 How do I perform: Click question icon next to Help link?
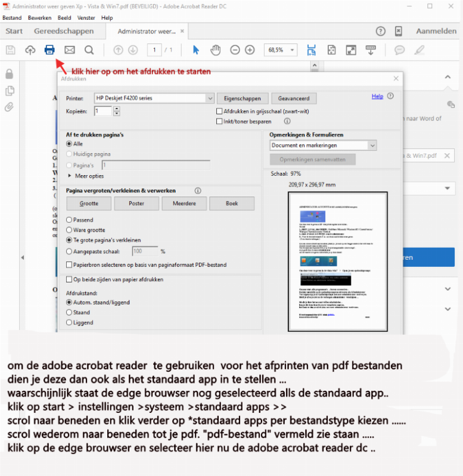(x=390, y=96)
